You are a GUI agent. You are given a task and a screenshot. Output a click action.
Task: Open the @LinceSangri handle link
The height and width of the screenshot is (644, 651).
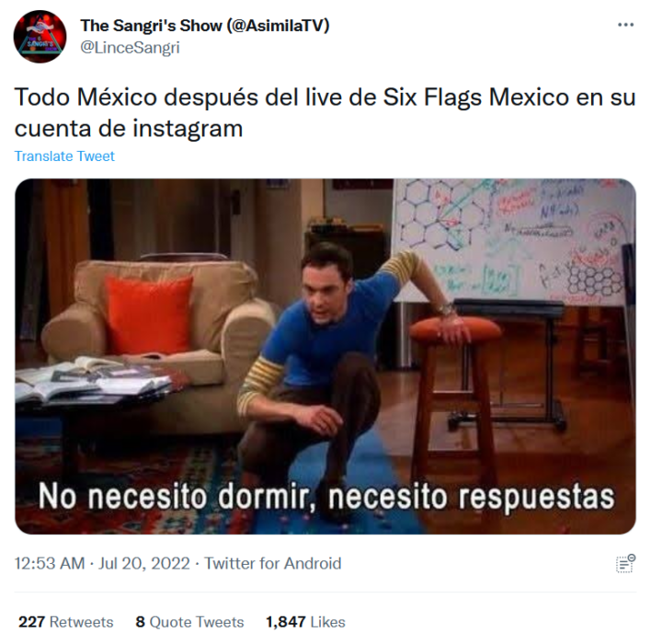tap(130, 47)
